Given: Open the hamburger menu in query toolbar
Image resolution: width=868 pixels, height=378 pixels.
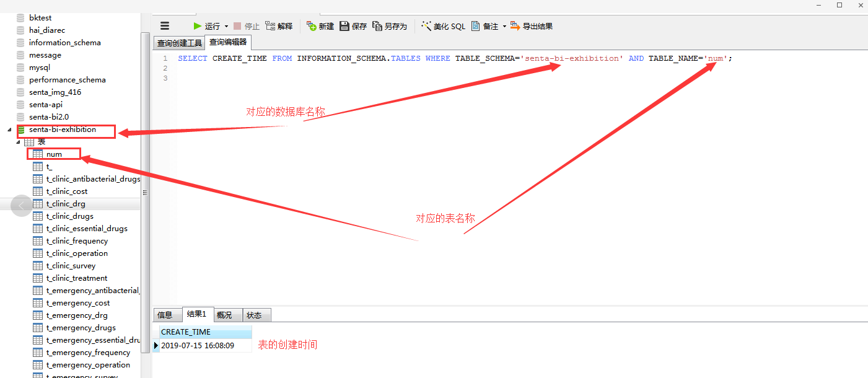Looking at the screenshot, I should point(165,26).
